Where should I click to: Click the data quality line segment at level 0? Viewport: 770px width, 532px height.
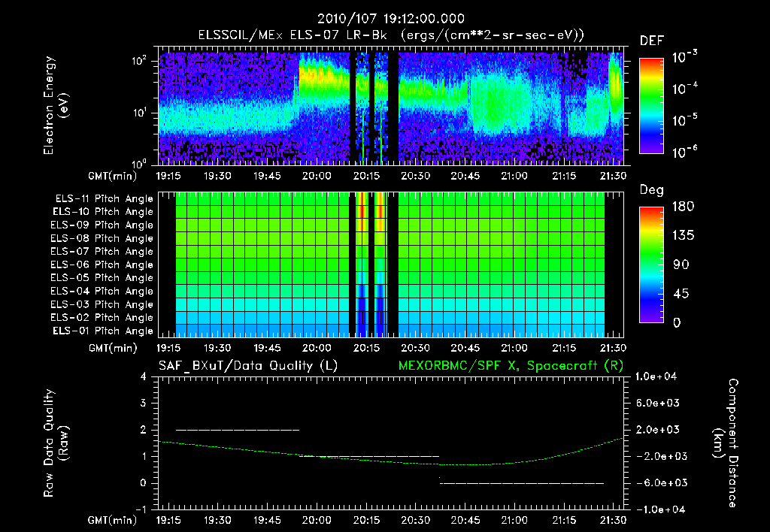[x=522, y=483]
